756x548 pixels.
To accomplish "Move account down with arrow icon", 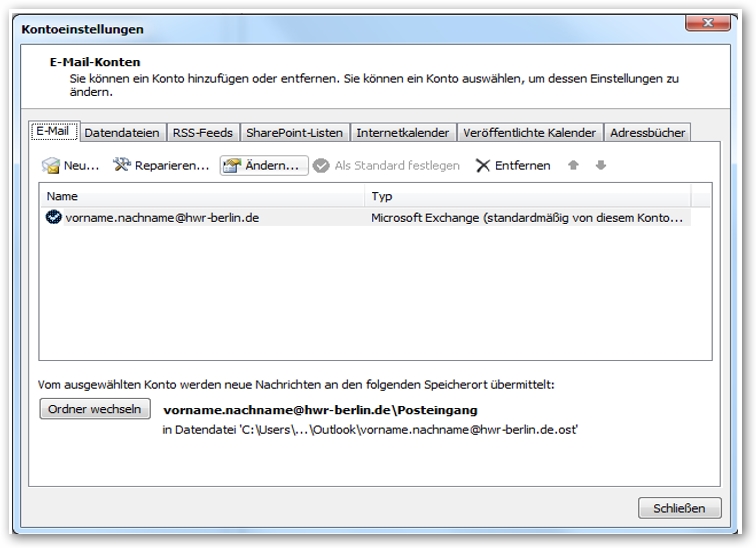I will tap(600, 165).
